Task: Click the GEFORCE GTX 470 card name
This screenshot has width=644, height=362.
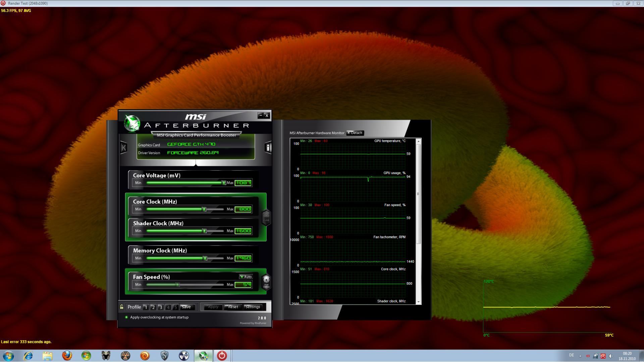Action: [x=191, y=144]
